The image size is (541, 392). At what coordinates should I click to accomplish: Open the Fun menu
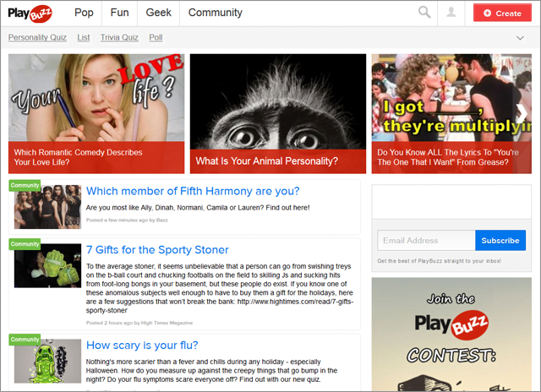click(x=119, y=13)
